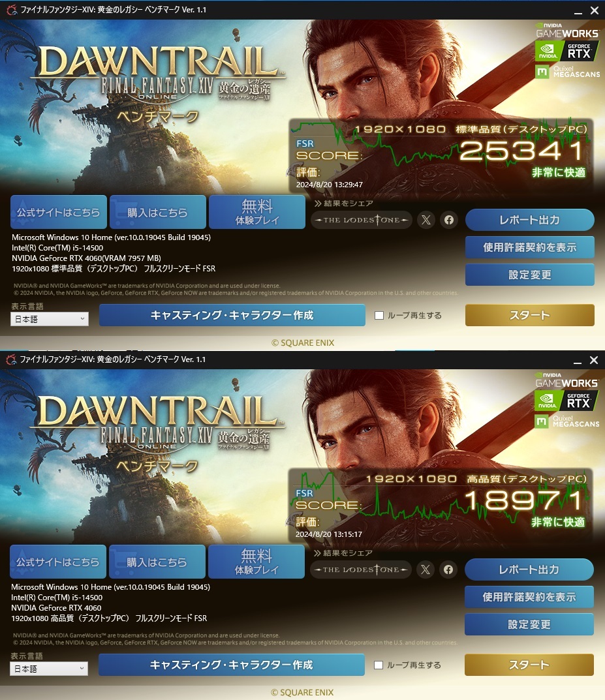Click X share icon in bottom benchmark window

(x=426, y=570)
